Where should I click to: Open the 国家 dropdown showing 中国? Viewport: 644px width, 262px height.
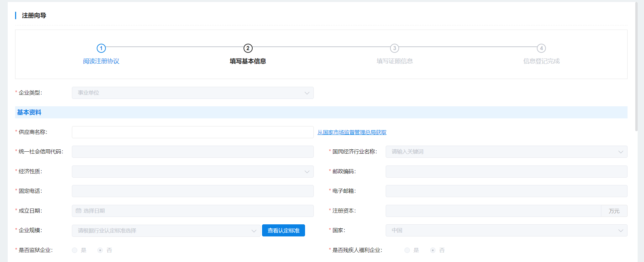coord(506,230)
